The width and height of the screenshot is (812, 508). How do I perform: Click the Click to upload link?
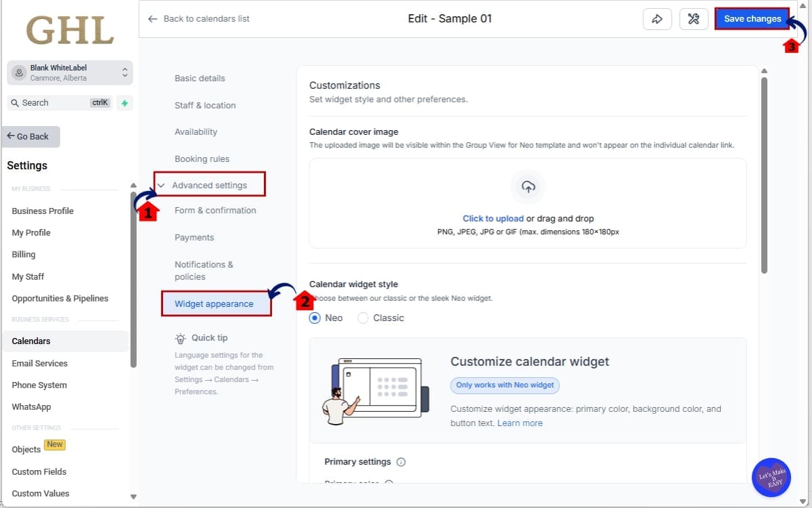pyautogui.click(x=493, y=219)
